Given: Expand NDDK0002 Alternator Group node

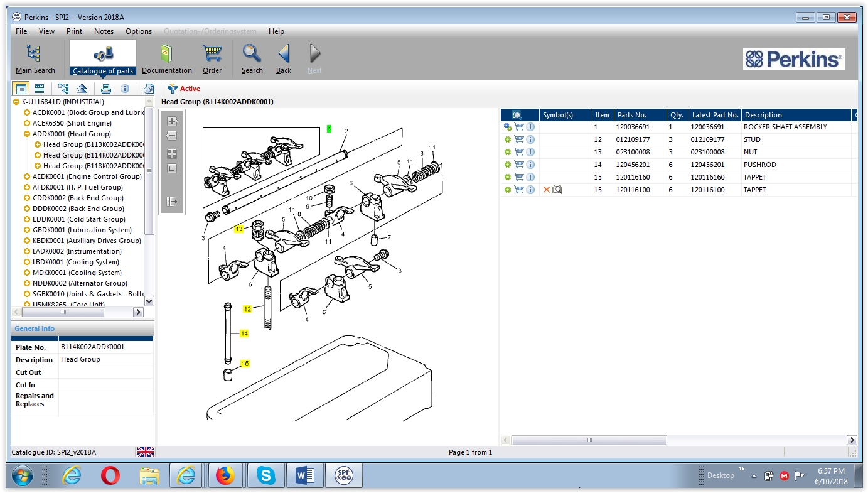Looking at the screenshot, I should [x=27, y=283].
